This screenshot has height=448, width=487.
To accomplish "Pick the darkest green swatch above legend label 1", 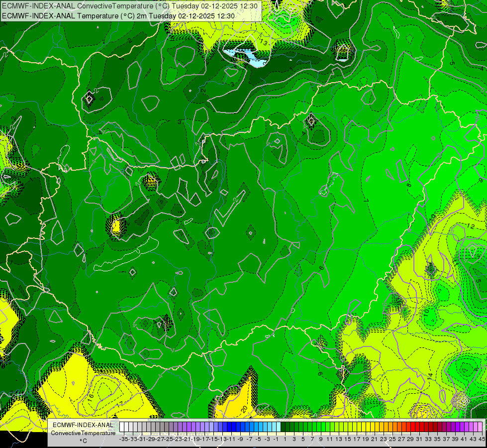I will tap(283, 427).
